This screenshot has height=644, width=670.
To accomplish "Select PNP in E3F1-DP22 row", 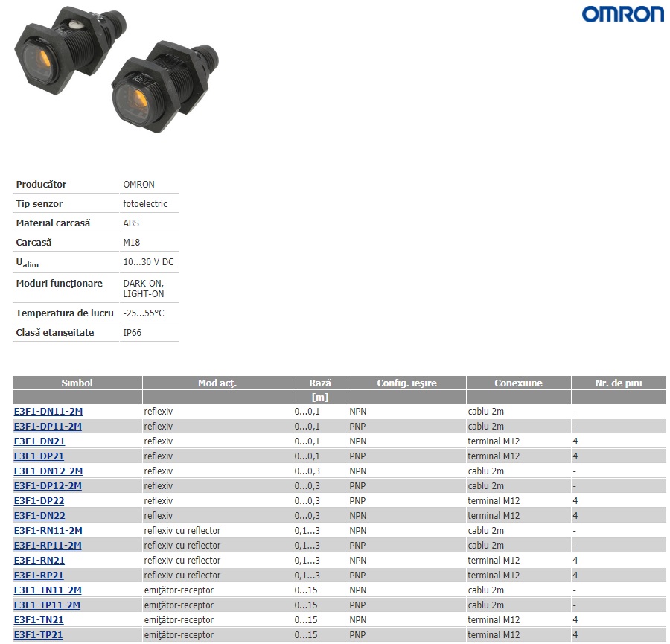I will [357, 501].
